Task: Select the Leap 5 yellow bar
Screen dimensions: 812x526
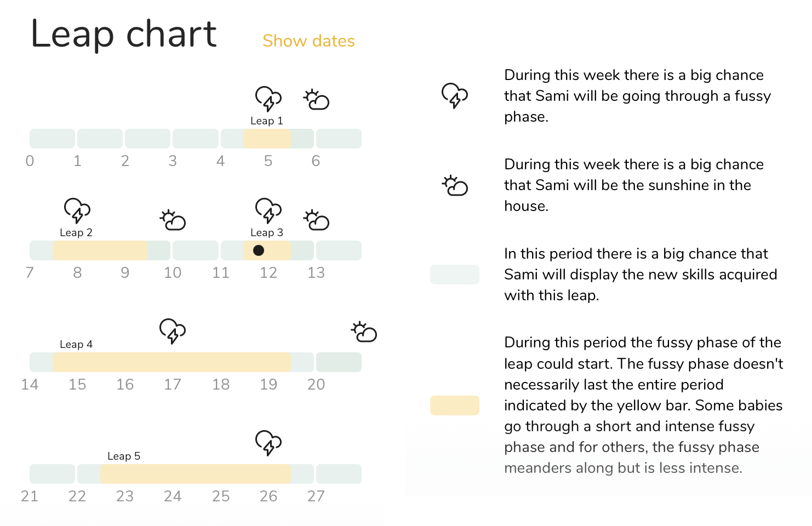Action: click(196, 474)
